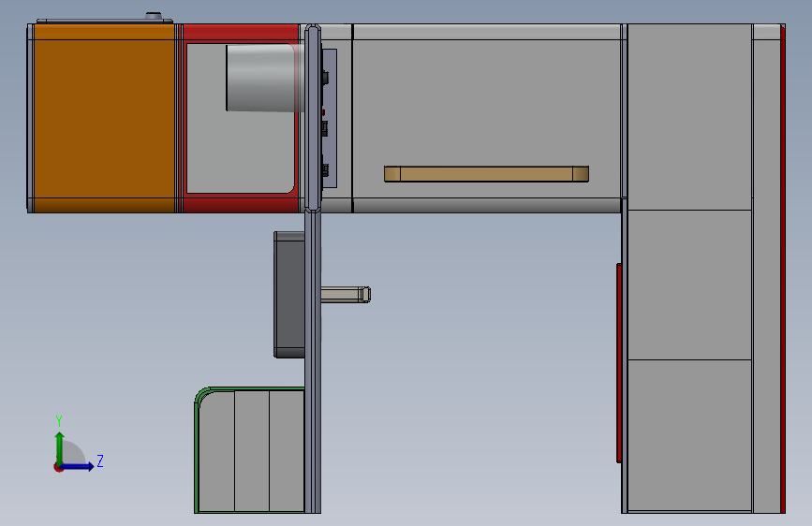Select the small beige shaft protruding from the plate
The width and height of the screenshot is (812, 526).
click(346, 295)
